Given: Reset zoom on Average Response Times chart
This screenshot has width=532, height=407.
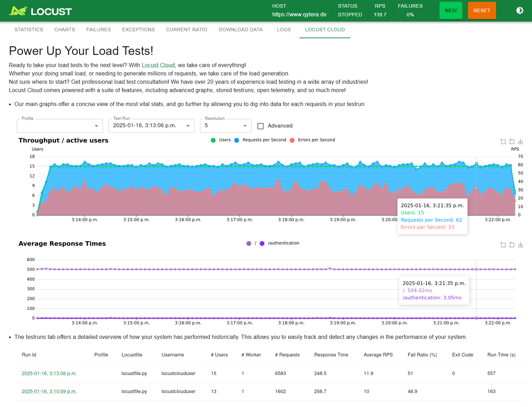Looking at the screenshot, I should pos(512,245).
